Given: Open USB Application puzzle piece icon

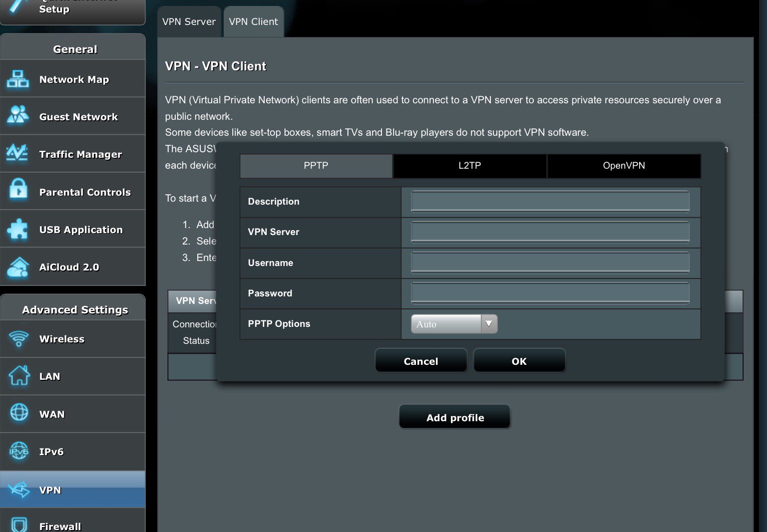Looking at the screenshot, I should [x=18, y=229].
